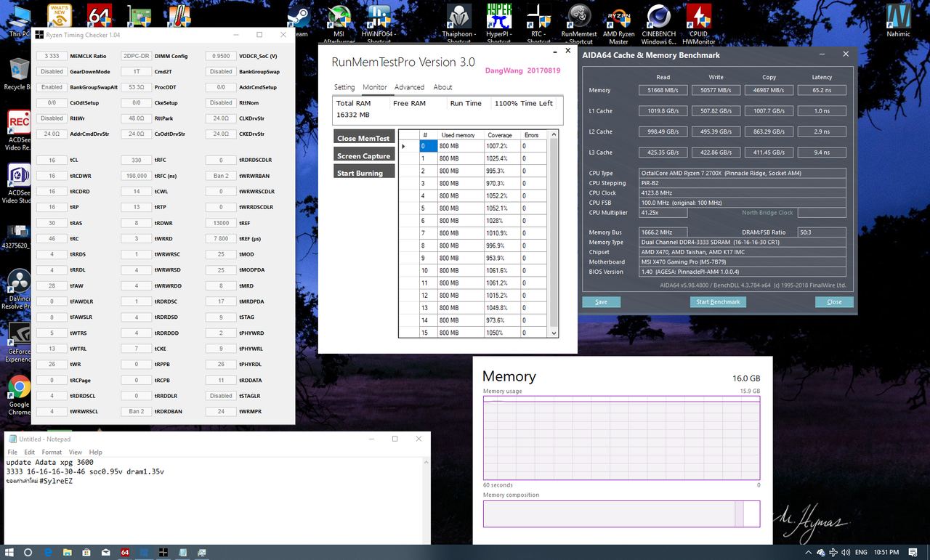
Task: Open the Notepad Help menu
Action: click(x=95, y=452)
